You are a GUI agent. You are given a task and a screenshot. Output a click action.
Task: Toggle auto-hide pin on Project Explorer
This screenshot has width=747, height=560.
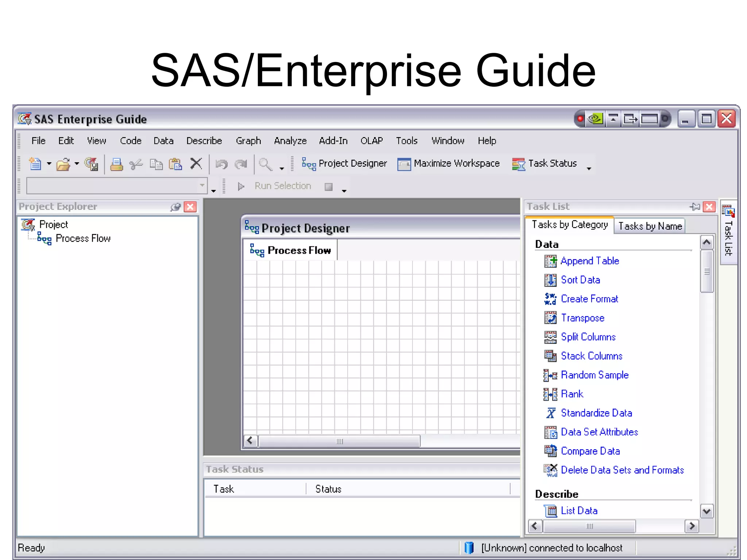175,207
